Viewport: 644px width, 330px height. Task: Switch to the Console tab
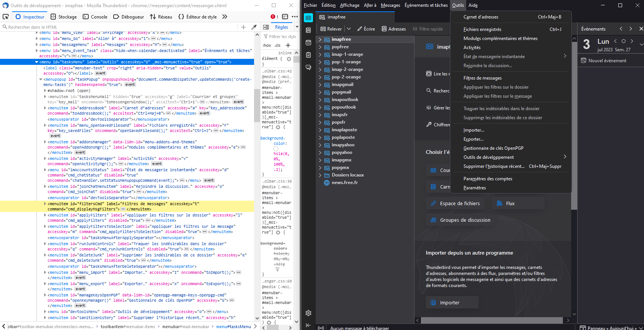coord(95,17)
